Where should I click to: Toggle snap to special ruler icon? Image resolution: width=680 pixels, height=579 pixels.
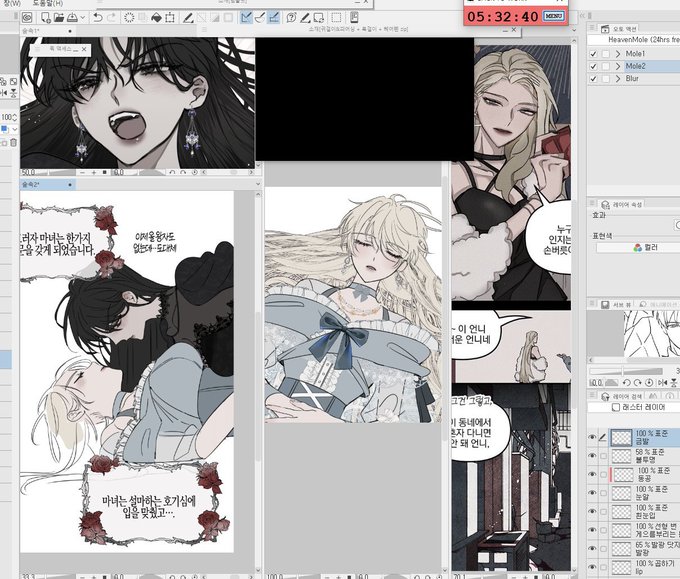260,18
